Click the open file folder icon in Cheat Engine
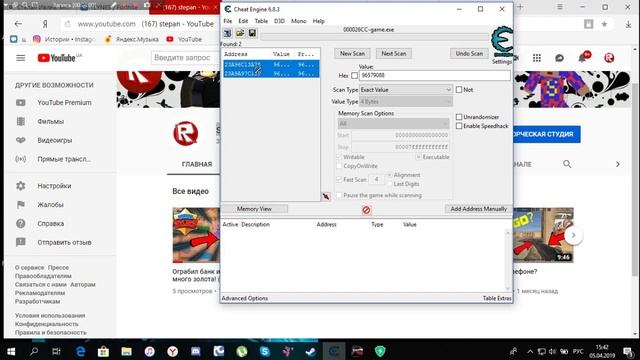 pyautogui.click(x=240, y=33)
